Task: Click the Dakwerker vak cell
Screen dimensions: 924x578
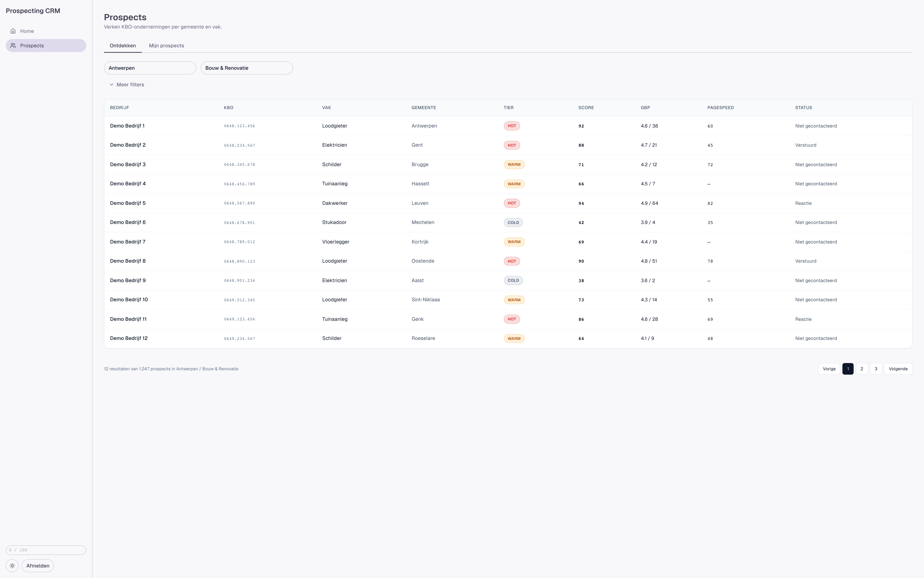Action: 335,203
